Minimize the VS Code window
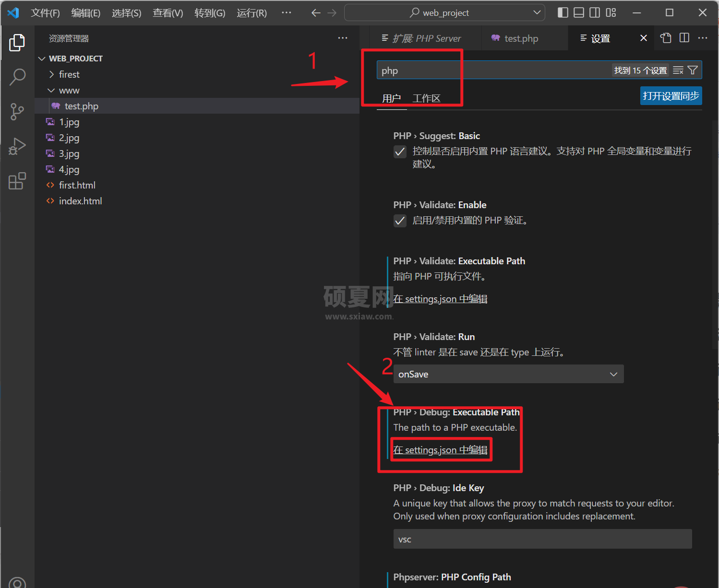719x588 pixels. pos(637,13)
